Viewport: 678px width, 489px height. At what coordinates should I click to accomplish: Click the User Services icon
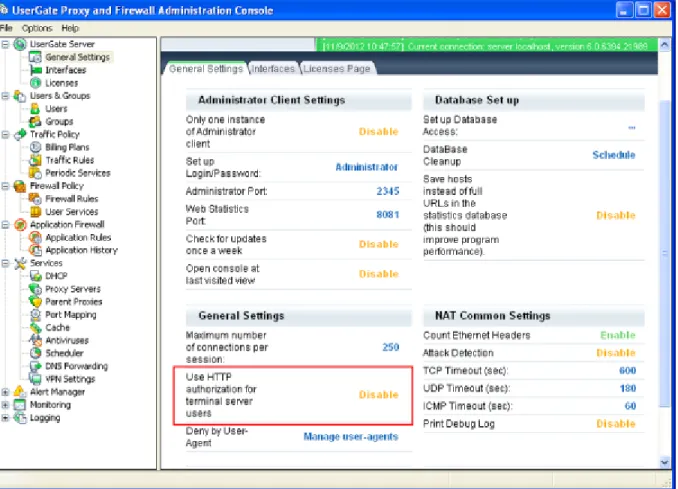point(35,212)
